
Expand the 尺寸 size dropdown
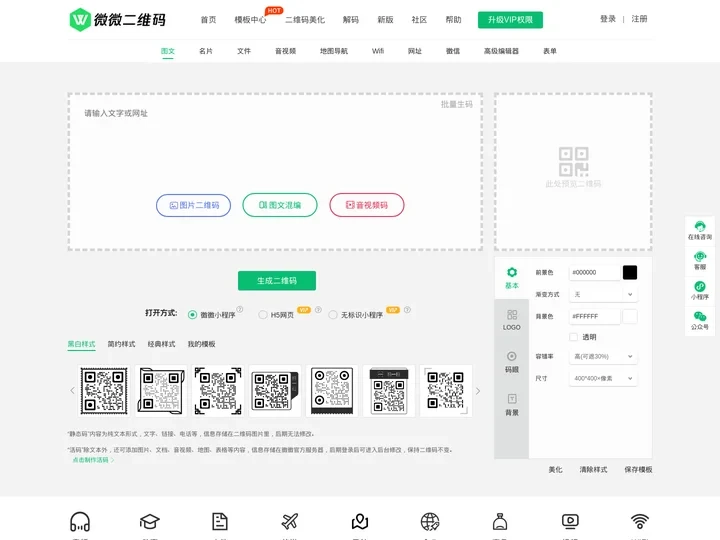click(x=603, y=378)
